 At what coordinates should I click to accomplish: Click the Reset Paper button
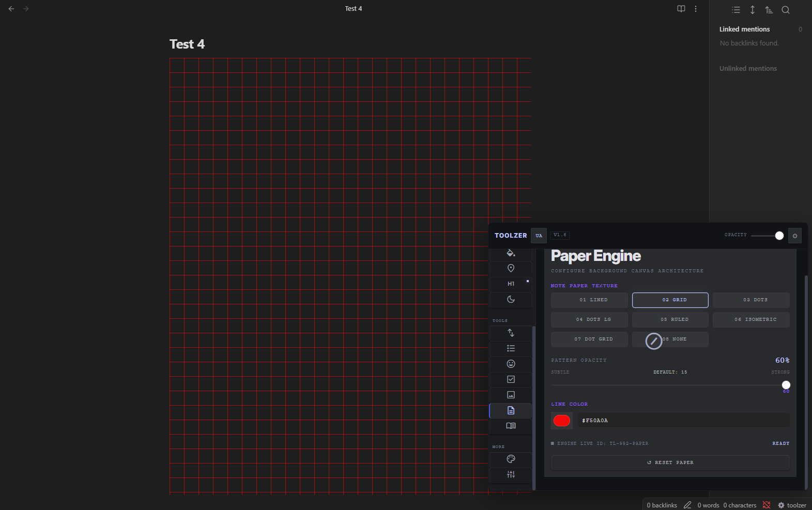pyautogui.click(x=670, y=462)
